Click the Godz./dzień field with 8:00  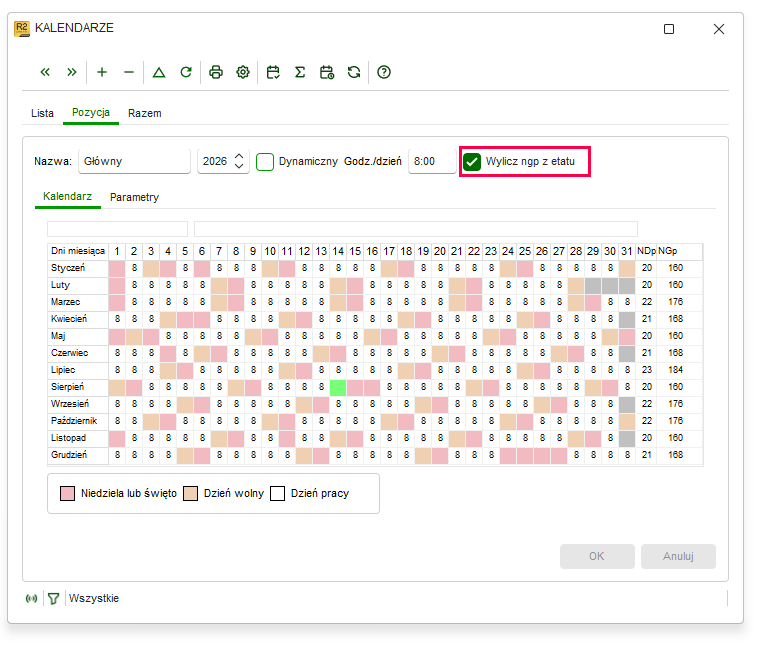coord(432,161)
